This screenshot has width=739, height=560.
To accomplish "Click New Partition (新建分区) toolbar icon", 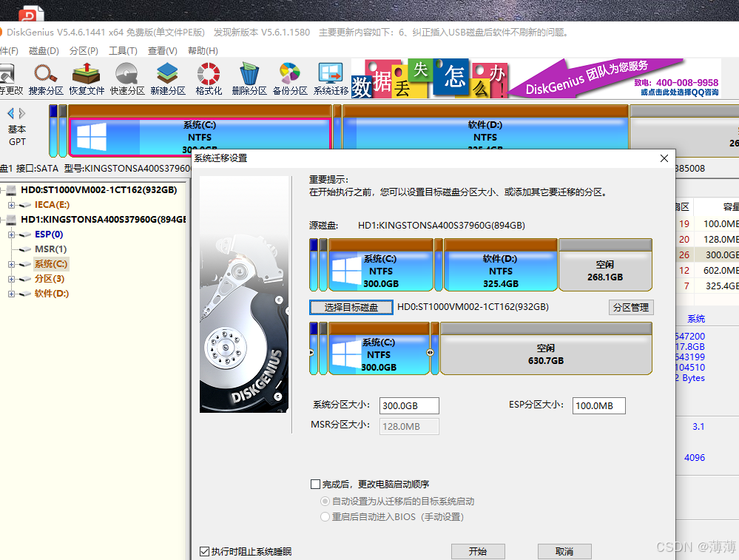I will tap(168, 78).
